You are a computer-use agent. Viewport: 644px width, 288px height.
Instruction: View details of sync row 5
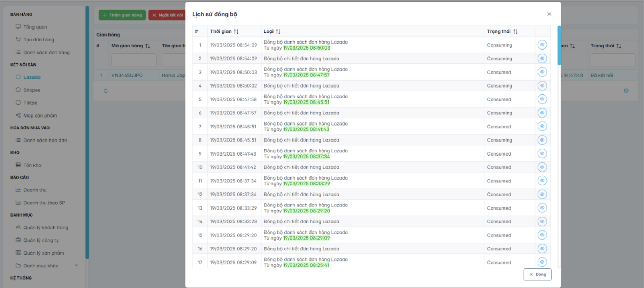pyautogui.click(x=542, y=99)
